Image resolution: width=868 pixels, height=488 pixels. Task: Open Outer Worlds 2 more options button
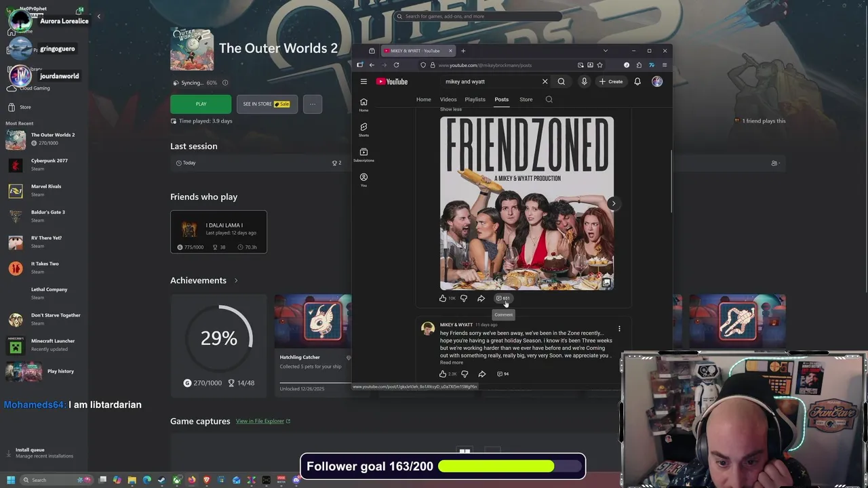click(313, 104)
